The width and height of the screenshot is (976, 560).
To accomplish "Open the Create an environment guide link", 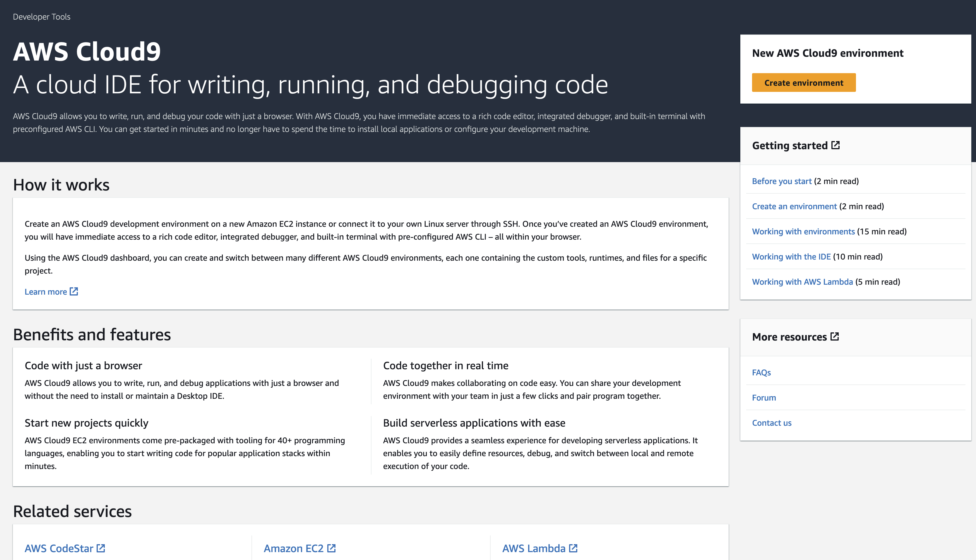I will coord(794,206).
